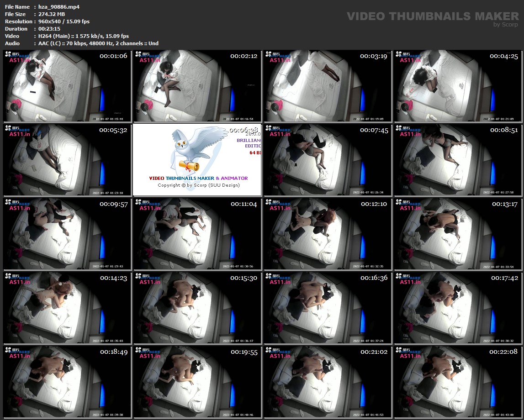Click the 'Copyright © by Scorp (SUU Design)' line

coord(199,185)
